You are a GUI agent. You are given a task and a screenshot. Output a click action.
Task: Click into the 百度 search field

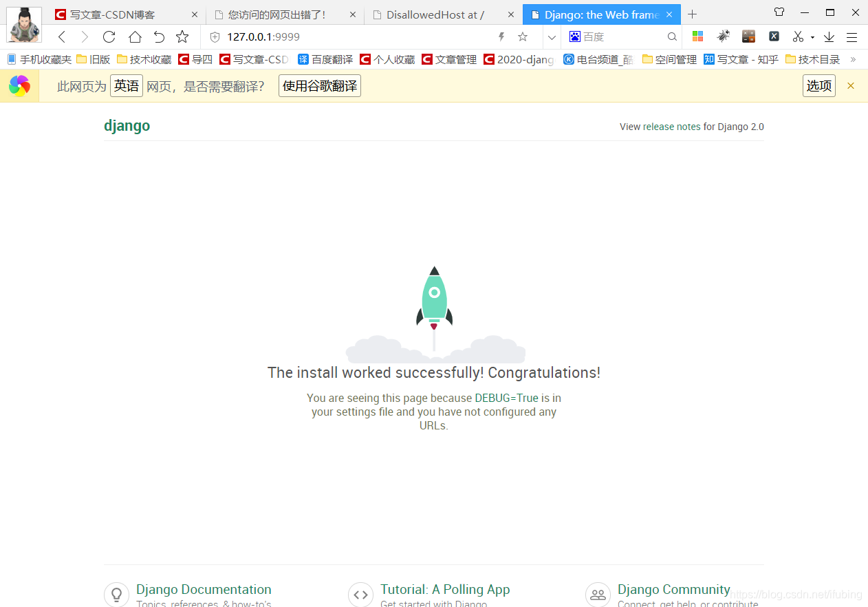624,37
